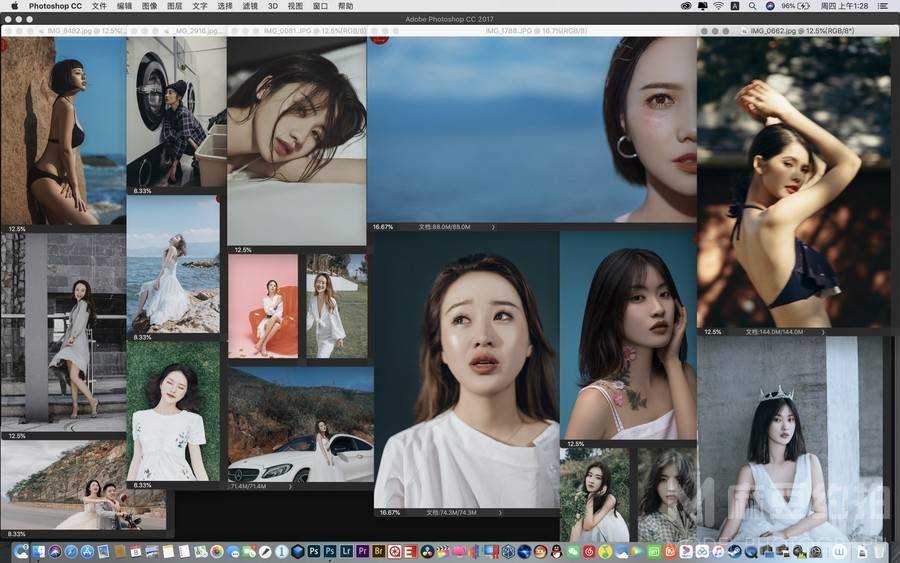Activate the _MG_2916.jpg document title
This screenshot has width=900, height=563.
click(196, 30)
